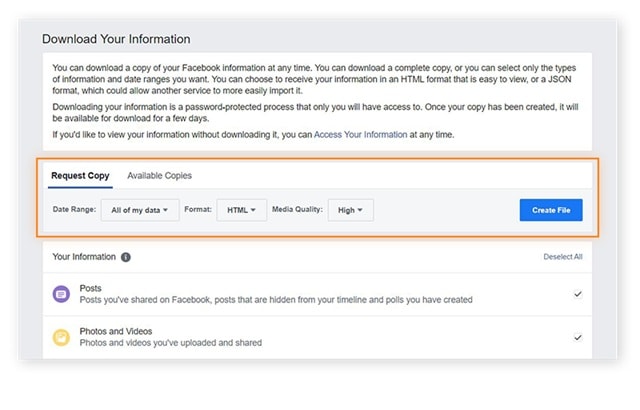Viewport: 640px width, 410px height.
Task: Select the Posts row title
Action: [x=91, y=288]
